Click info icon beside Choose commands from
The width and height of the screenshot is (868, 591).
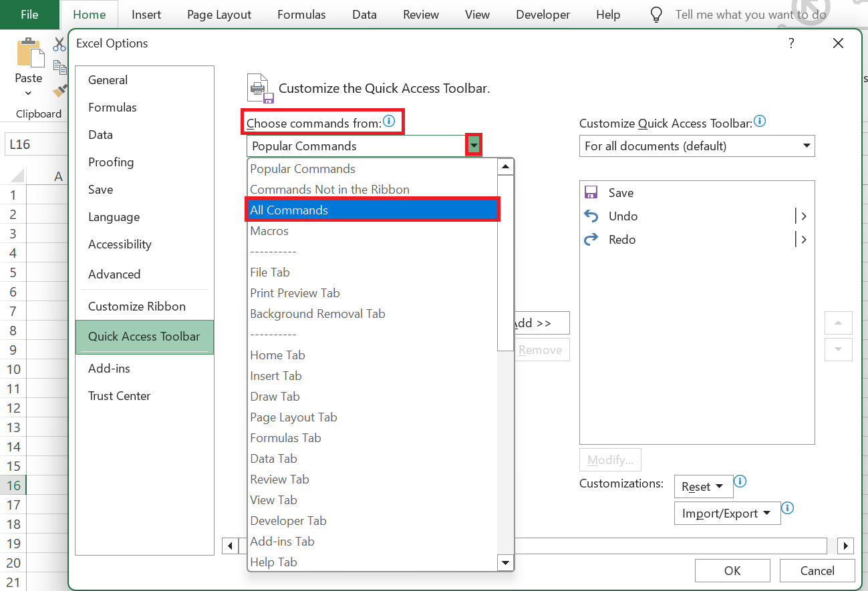click(x=389, y=122)
